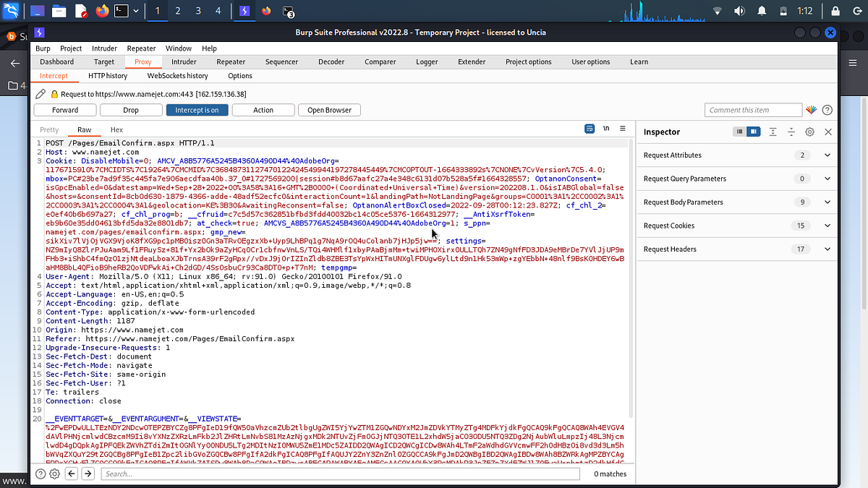The width and height of the screenshot is (868, 488).
Task: Switch to the HTTP history tab
Action: tap(108, 75)
